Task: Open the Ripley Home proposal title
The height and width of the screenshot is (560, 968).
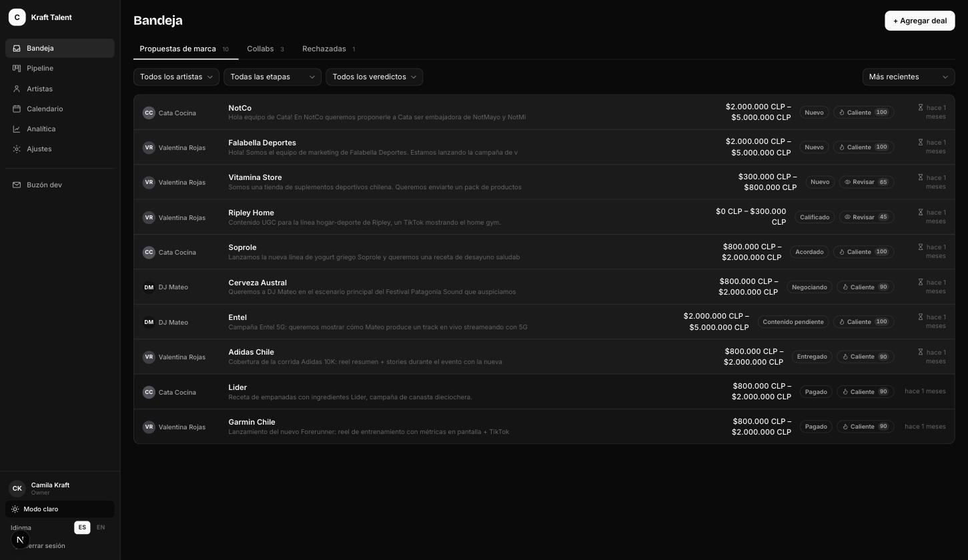Action: pyautogui.click(x=251, y=213)
